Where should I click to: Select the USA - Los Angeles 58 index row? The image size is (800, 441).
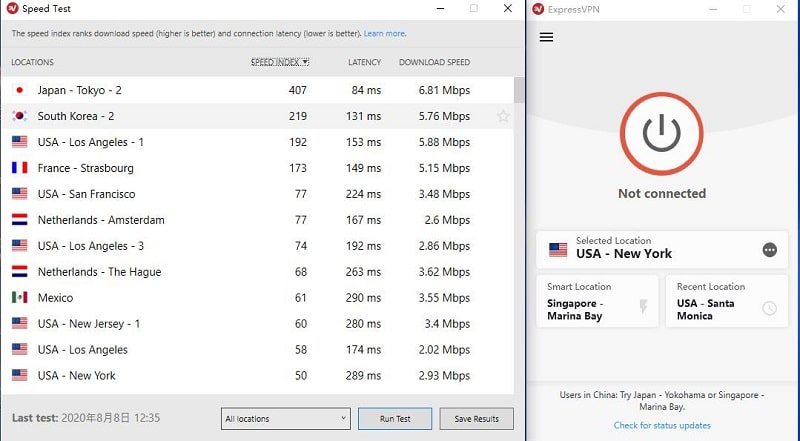coord(257,350)
